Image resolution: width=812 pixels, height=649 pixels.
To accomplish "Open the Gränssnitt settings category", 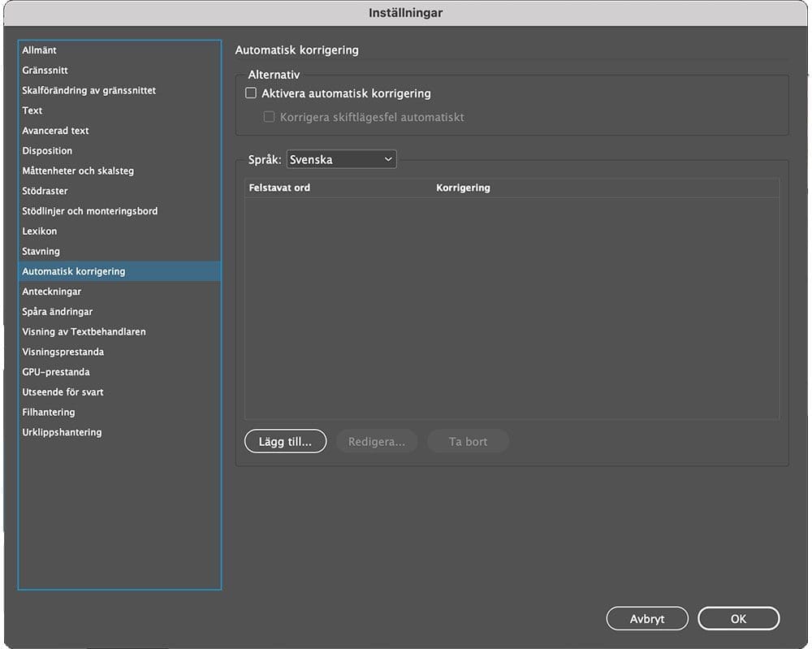I will pyautogui.click(x=119, y=71).
